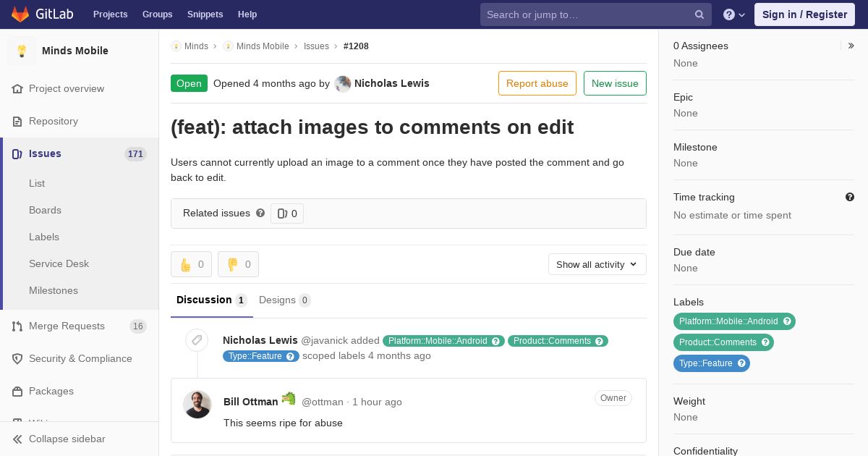Open the Projects menu
The width and height of the screenshot is (868, 456).
[x=110, y=14]
